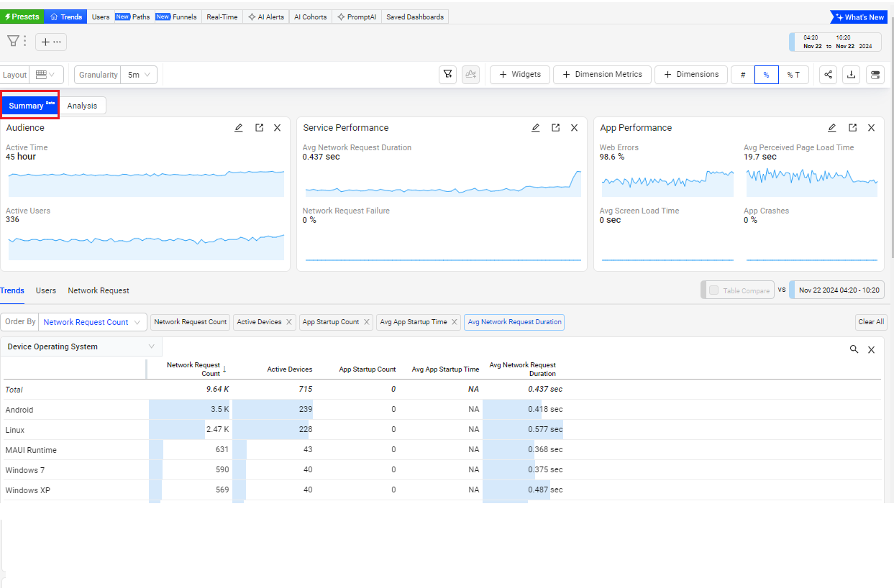Switch values to the # count mode
Viewport: 894px width, 588px height.
[x=743, y=75]
